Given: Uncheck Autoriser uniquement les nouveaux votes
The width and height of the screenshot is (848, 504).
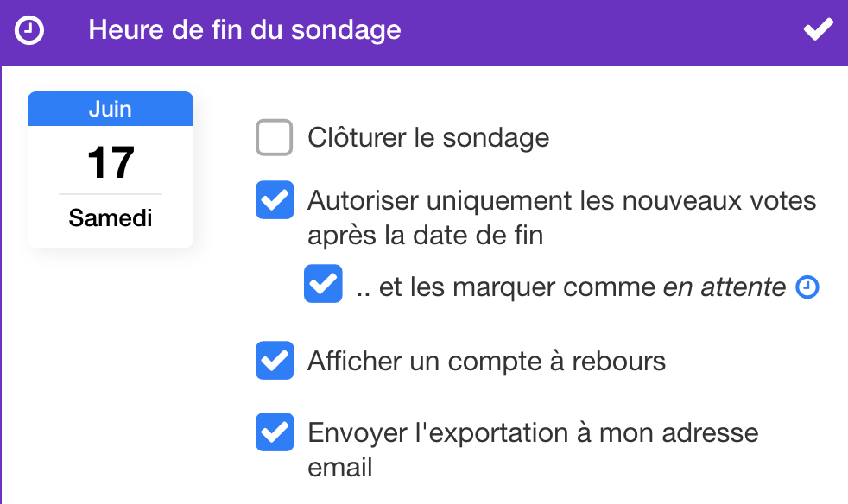Looking at the screenshot, I should pos(275,200).
